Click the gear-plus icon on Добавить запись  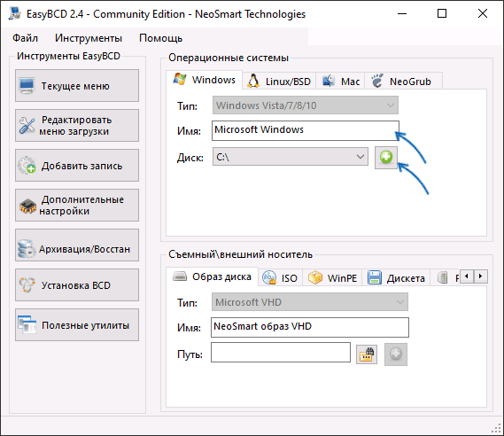pyautogui.click(x=27, y=165)
